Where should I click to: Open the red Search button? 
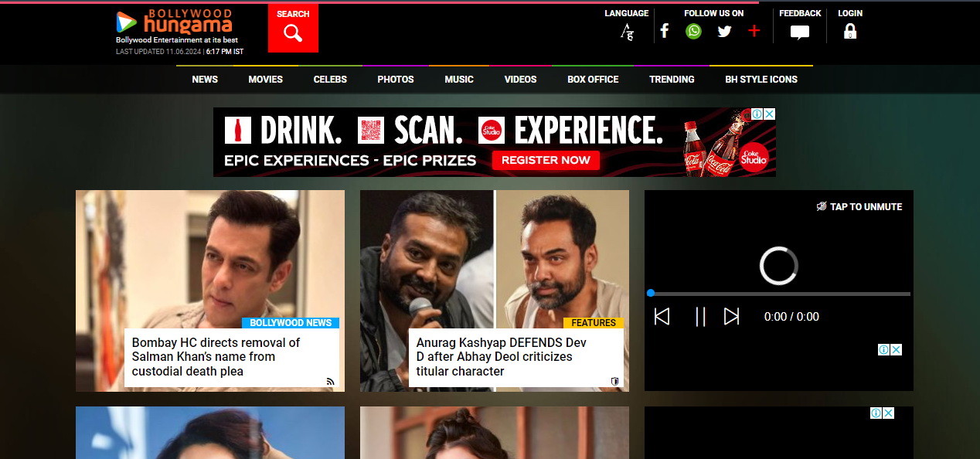coord(293,28)
